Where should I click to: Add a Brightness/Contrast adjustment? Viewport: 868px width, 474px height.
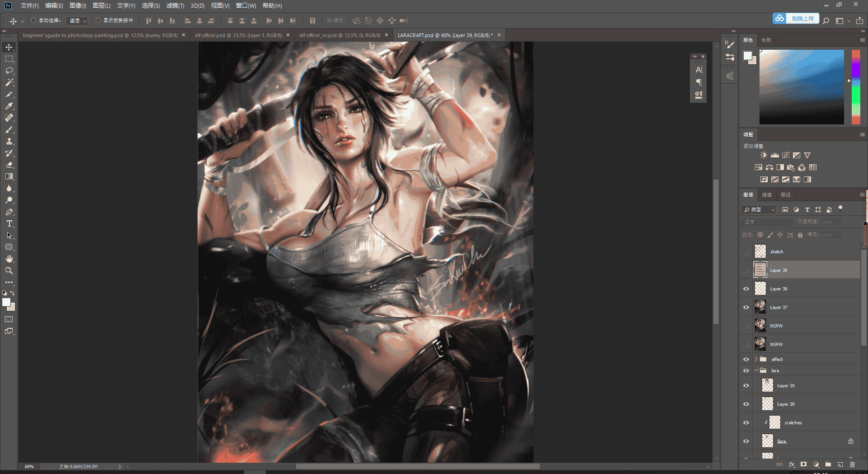point(764,155)
